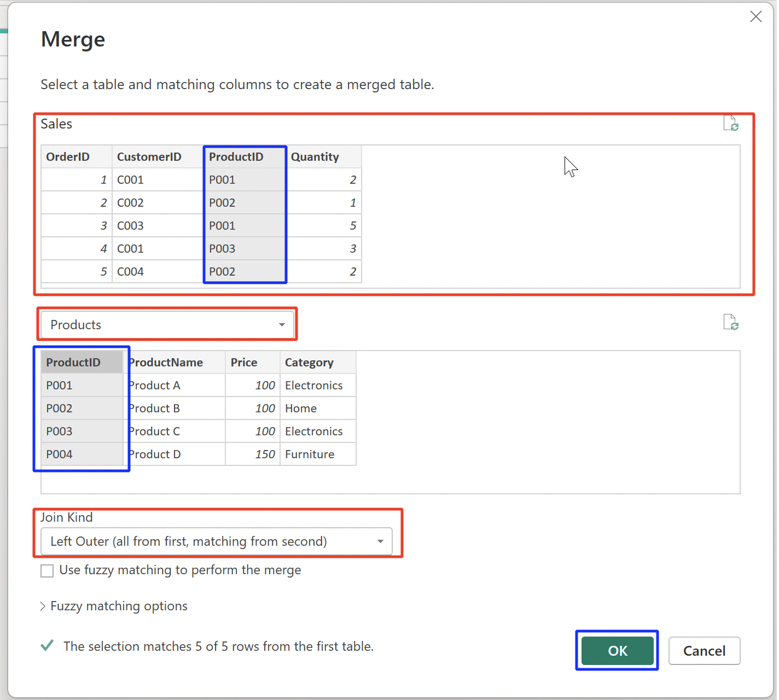Select Quantity column header in Sales table

click(323, 157)
